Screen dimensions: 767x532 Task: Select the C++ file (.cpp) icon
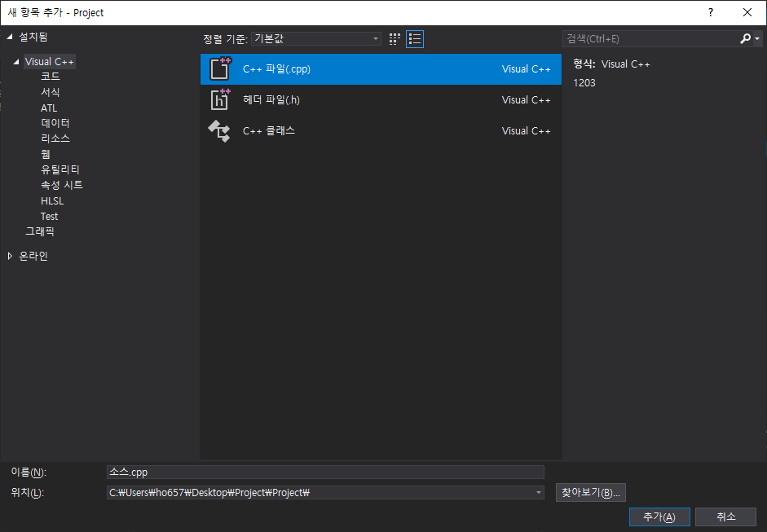click(220, 68)
